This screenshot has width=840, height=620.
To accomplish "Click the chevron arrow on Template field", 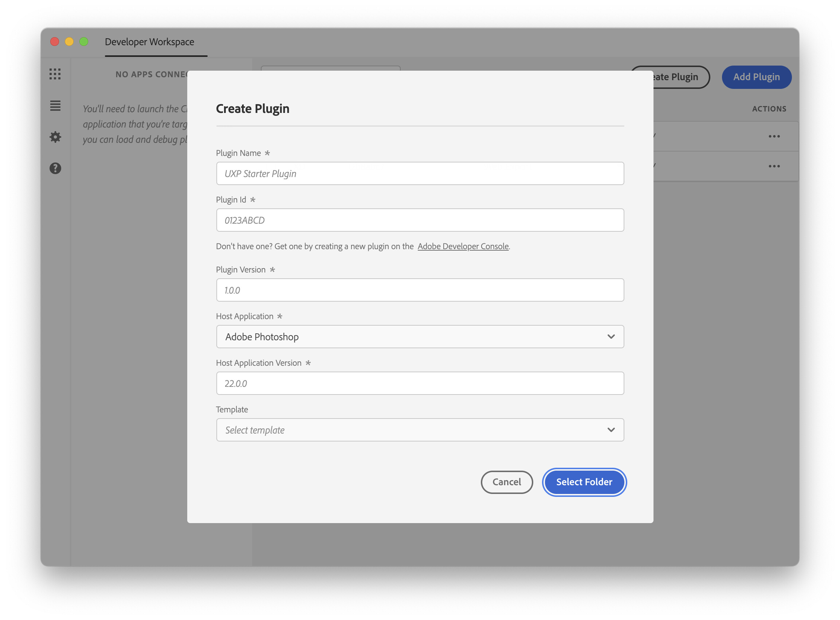I will (x=611, y=430).
